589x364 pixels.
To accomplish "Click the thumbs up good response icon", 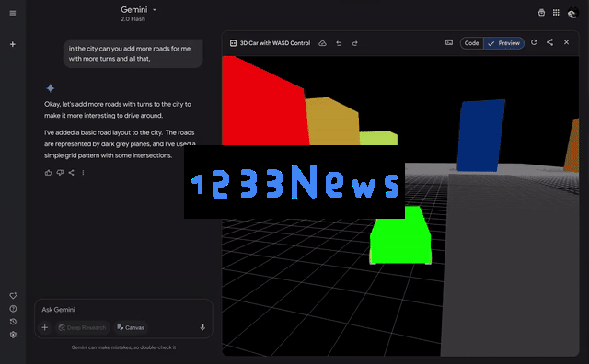I will click(x=48, y=173).
